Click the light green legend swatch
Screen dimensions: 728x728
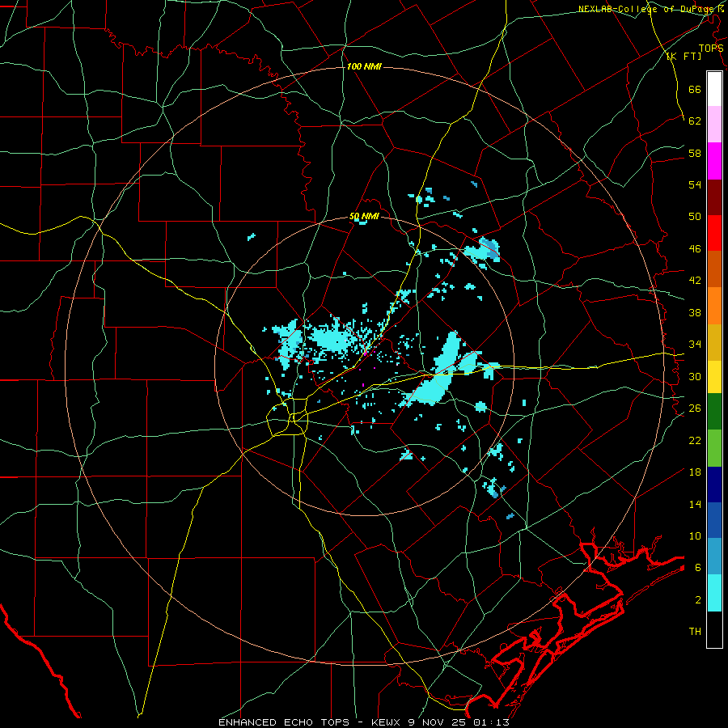click(714, 448)
